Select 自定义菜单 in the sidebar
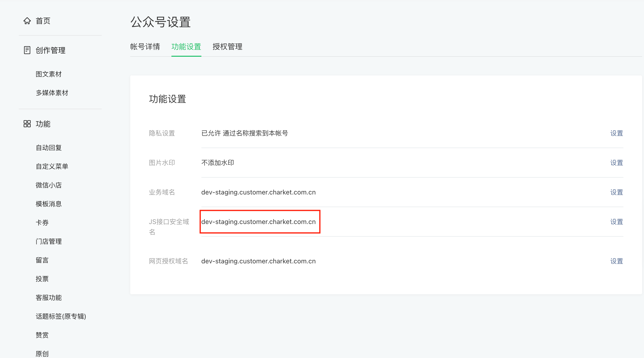The height and width of the screenshot is (358, 644). click(52, 166)
